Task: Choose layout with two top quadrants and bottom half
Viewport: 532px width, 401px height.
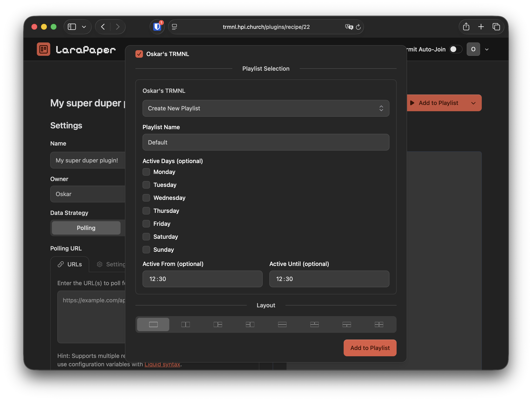Action: tap(314, 324)
